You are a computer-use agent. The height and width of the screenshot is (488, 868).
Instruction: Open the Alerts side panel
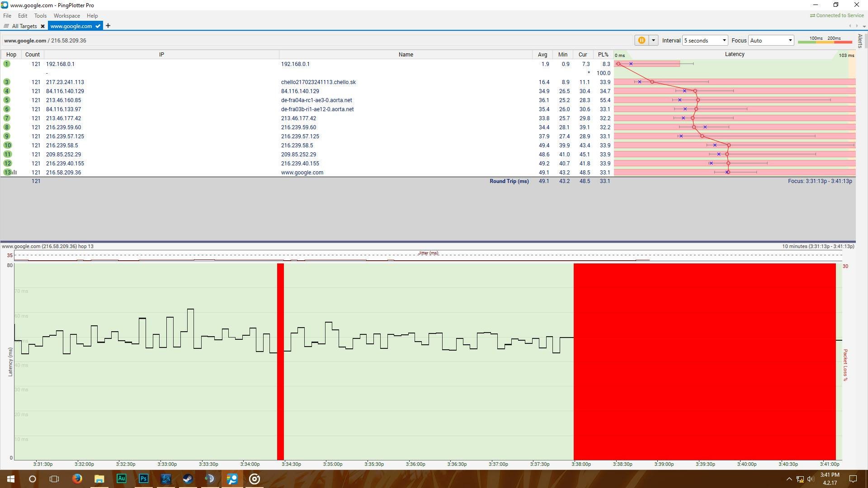tap(860, 41)
